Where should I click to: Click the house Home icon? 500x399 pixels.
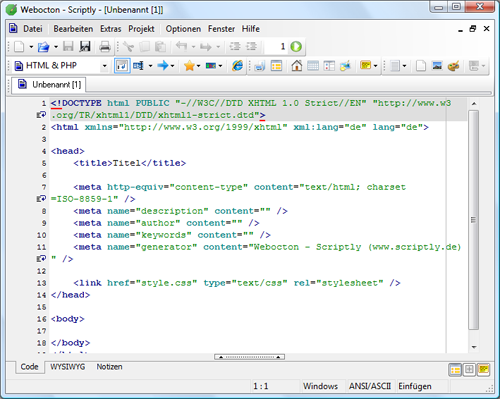tap(297, 66)
